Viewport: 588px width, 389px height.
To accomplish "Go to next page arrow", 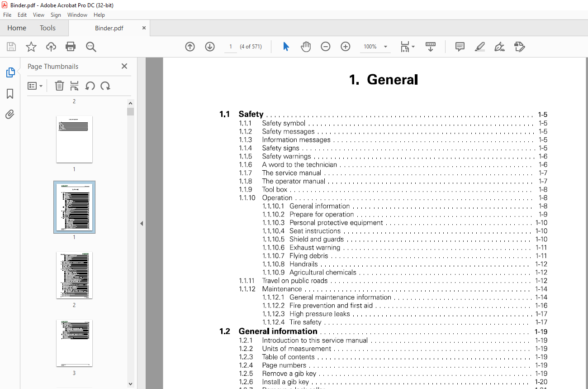I will pyautogui.click(x=210, y=47).
